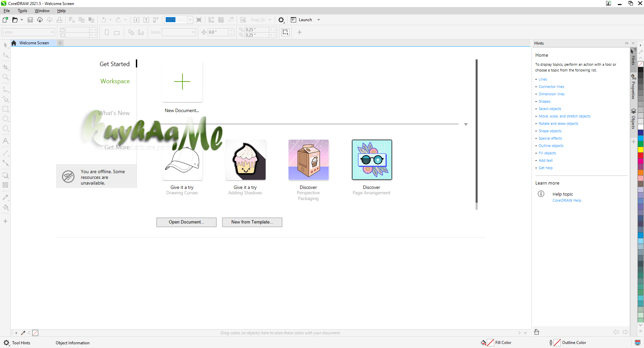Open the CorelDRAW Help link
644x348 pixels.
tap(567, 200)
